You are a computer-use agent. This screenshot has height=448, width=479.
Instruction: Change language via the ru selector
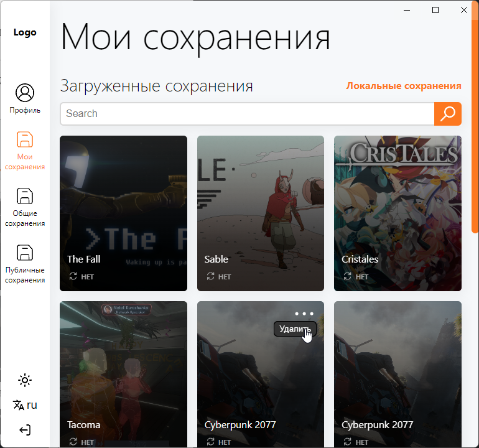click(x=25, y=405)
